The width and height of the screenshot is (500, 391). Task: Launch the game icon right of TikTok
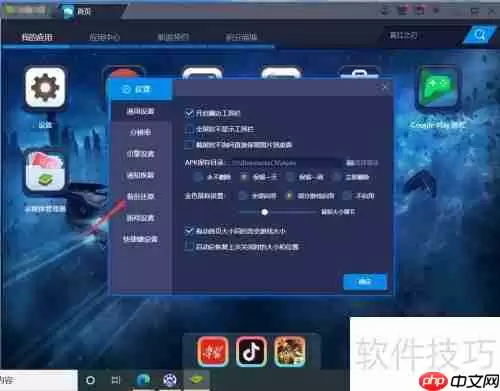290,351
